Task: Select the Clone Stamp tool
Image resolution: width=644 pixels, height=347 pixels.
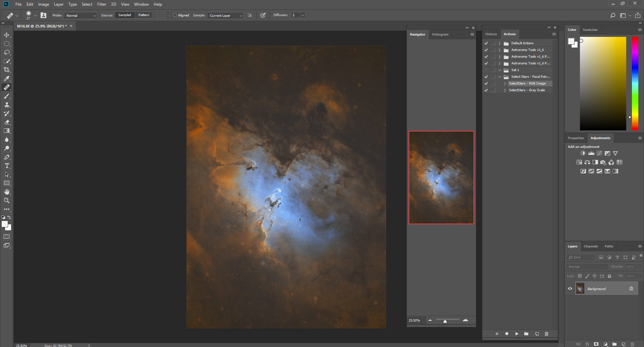Action: [x=7, y=105]
